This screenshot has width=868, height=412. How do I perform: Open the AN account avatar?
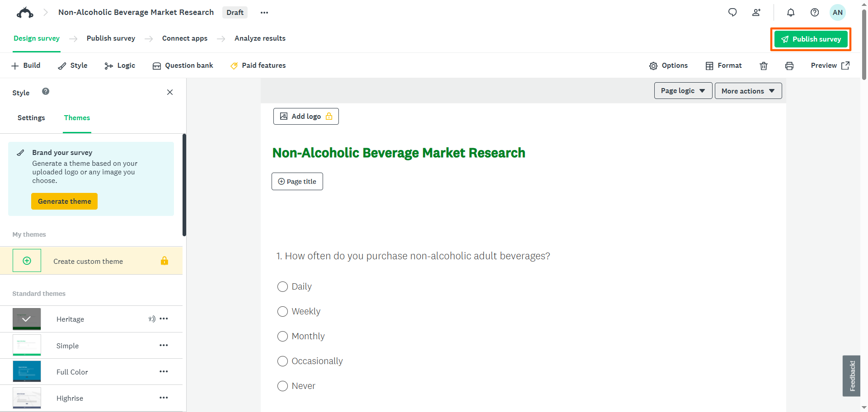[838, 13]
